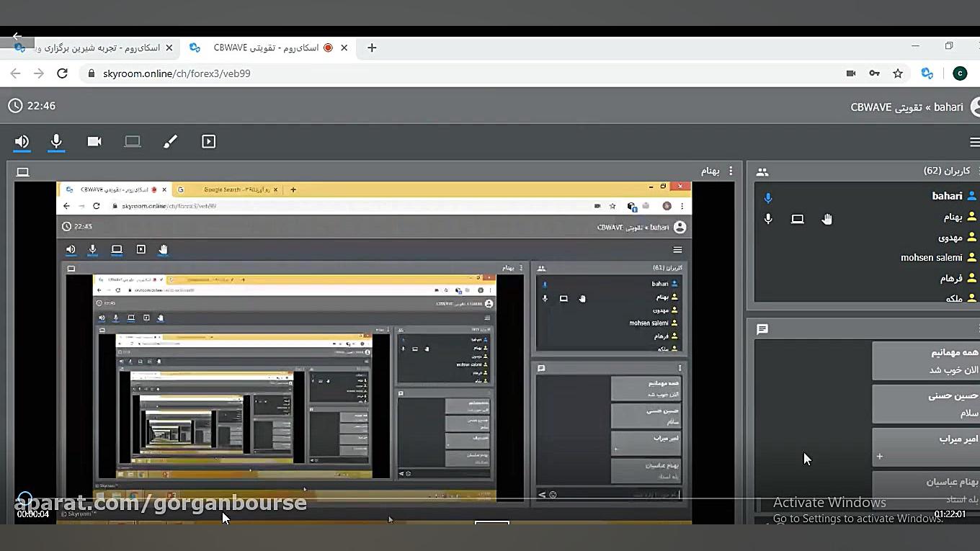Click laptop screen icon in outer users list
This screenshot has width=980, height=551.
[797, 219]
